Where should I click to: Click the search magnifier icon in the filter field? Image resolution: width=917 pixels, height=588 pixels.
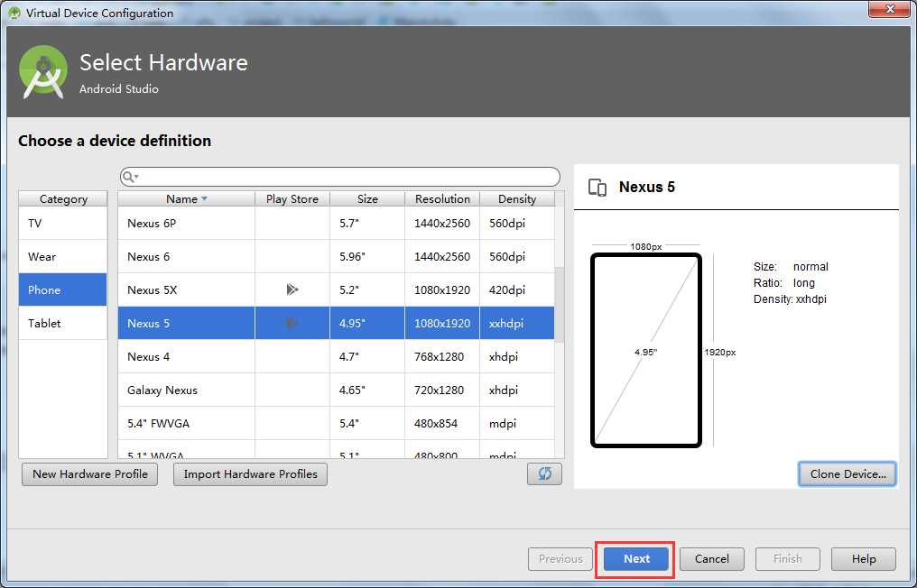click(129, 177)
